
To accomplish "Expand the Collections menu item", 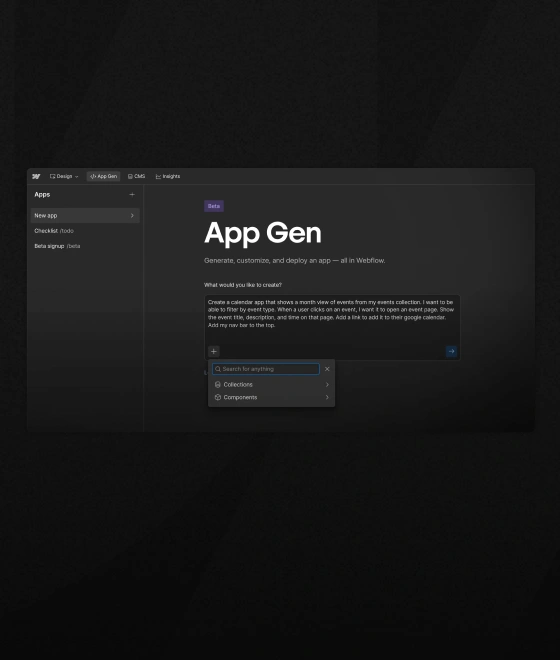I will pos(272,384).
